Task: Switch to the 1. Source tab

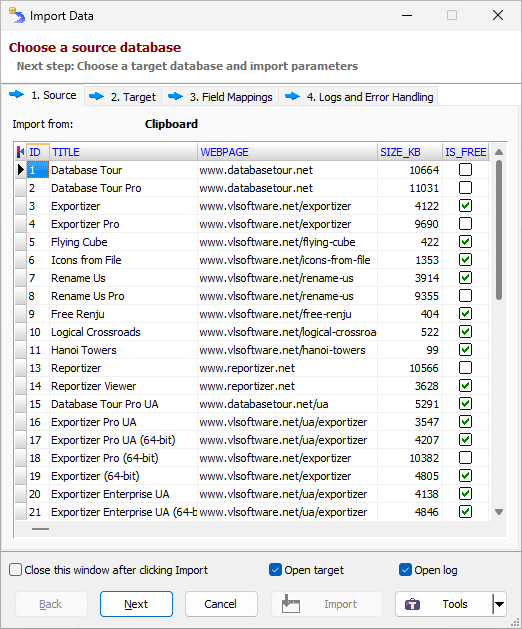Action: [x=43, y=95]
